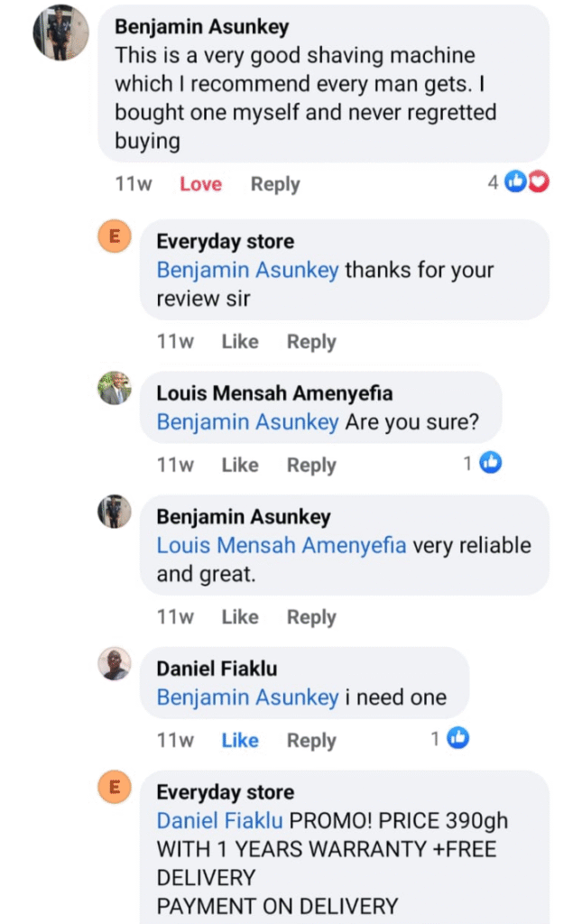View like reaction on Daniel Fiaklu's comment
Screen dimensions: 582x924
pyautogui.click(x=457, y=739)
